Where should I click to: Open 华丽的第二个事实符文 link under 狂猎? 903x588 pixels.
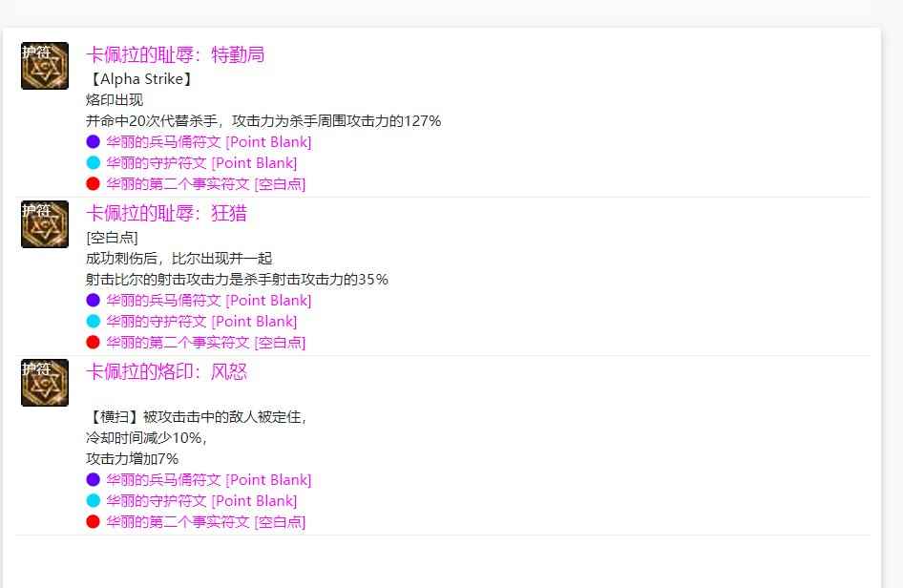tap(205, 343)
